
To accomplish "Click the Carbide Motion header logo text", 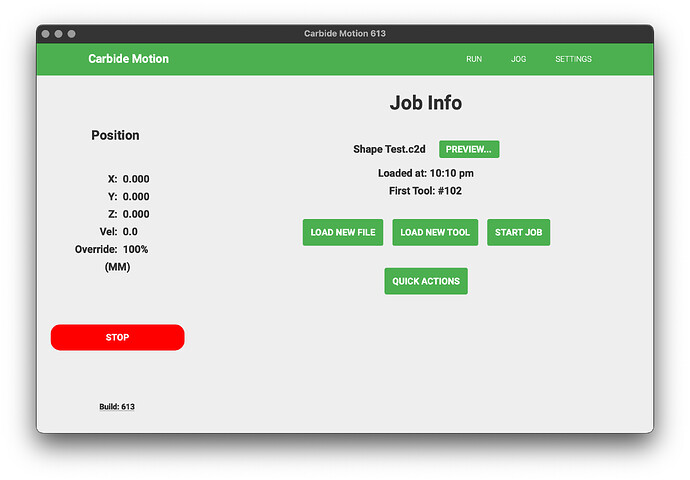I will coord(128,59).
